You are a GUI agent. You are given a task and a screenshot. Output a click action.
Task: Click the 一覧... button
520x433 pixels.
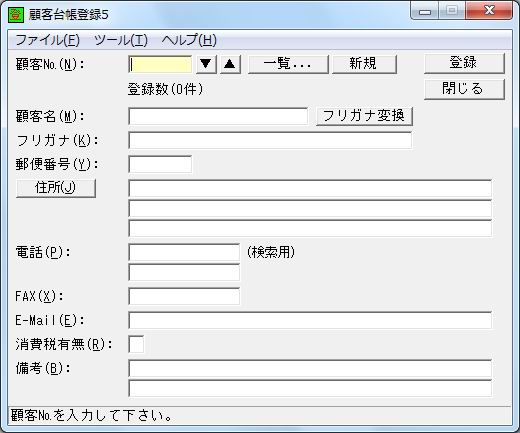click(288, 64)
